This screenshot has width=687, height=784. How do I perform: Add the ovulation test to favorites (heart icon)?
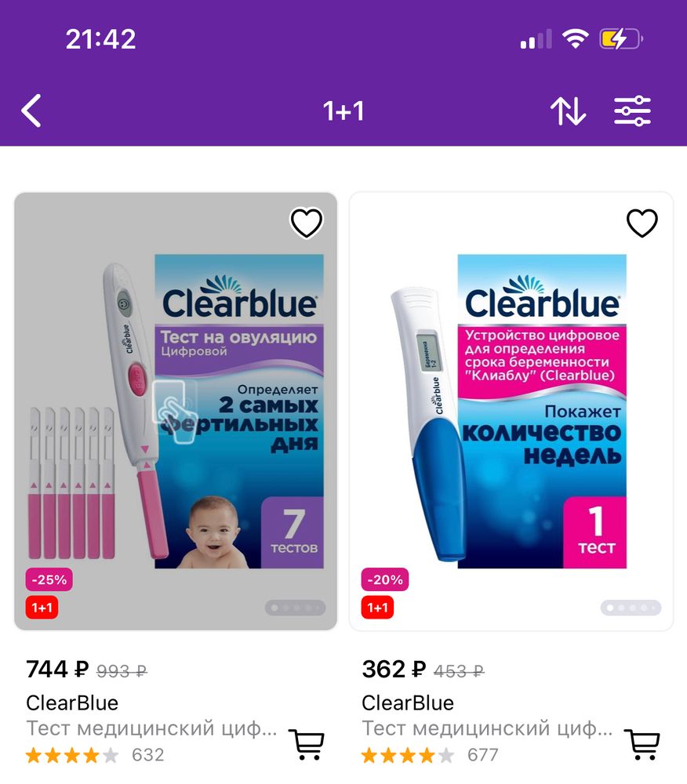click(307, 223)
